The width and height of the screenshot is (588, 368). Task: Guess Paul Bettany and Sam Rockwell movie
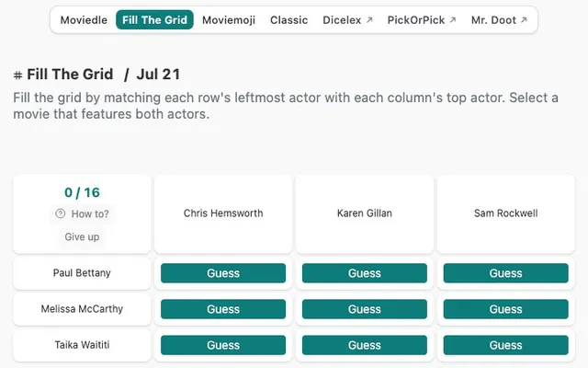point(506,273)
